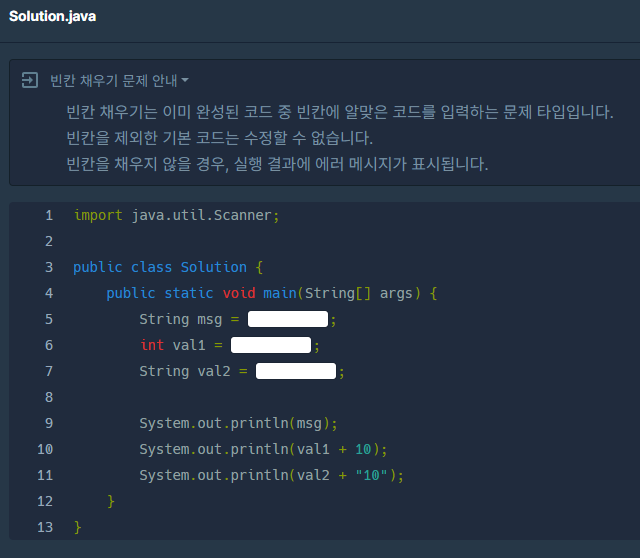Select the Solution.java file tab
The width and height of the screenshot is (640, 558).
pyautogui.click(x=53, y=16)
